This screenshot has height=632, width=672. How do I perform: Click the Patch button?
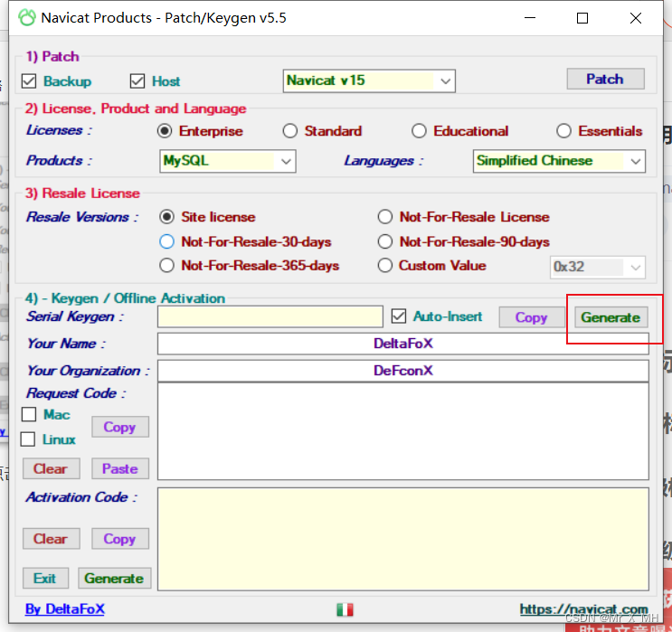pyautogui.click(x=605, y=79)
